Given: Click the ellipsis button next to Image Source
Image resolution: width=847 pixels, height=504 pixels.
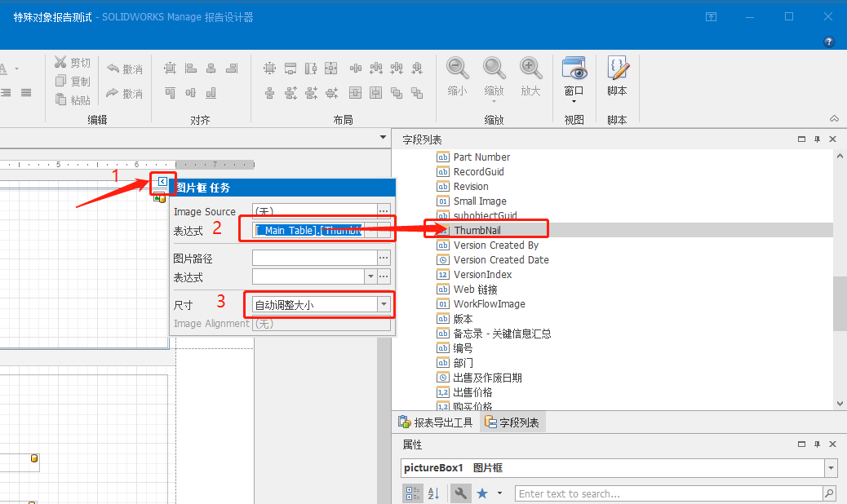Looking at the screenshot, I should tap(384, 211).
